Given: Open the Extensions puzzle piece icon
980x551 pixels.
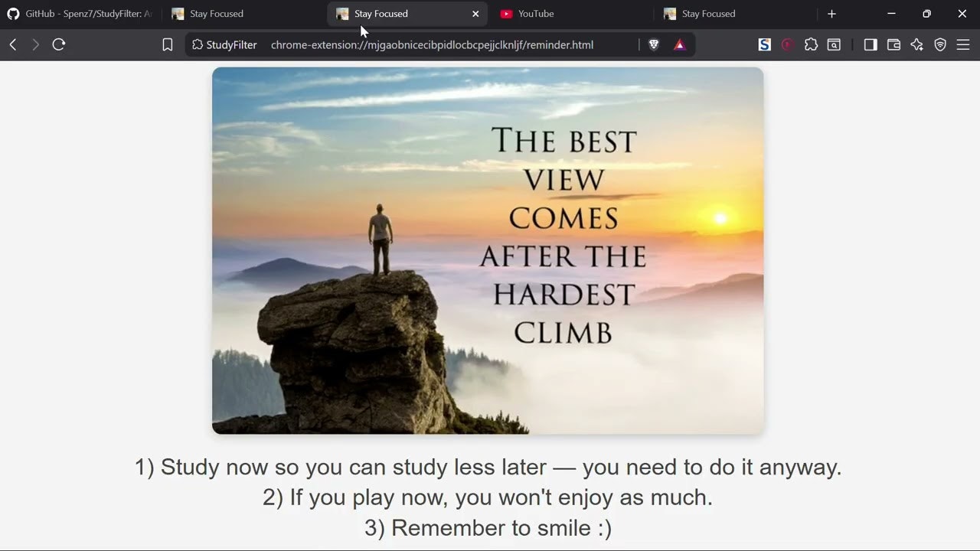Looking at the screenshot, I should point(811,44).
